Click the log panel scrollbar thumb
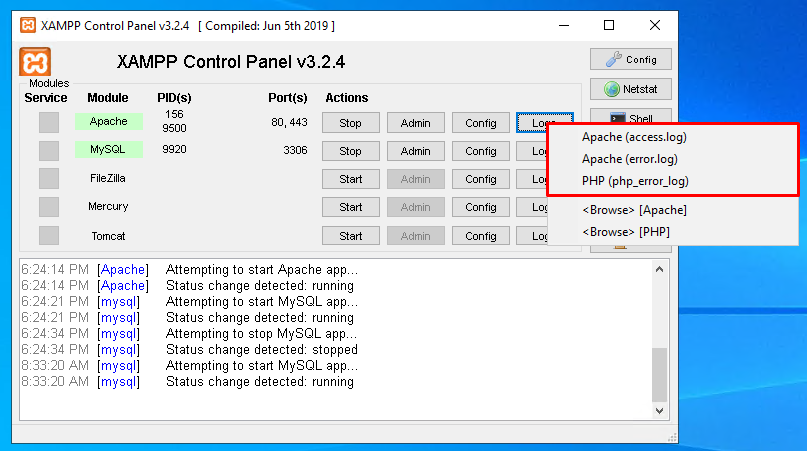 [659, 375]
